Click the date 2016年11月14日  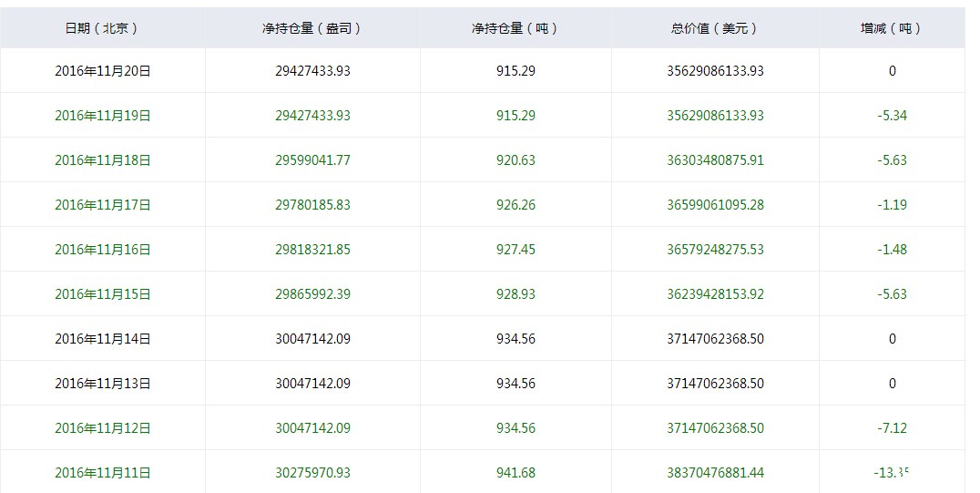[x=102, y=339]
